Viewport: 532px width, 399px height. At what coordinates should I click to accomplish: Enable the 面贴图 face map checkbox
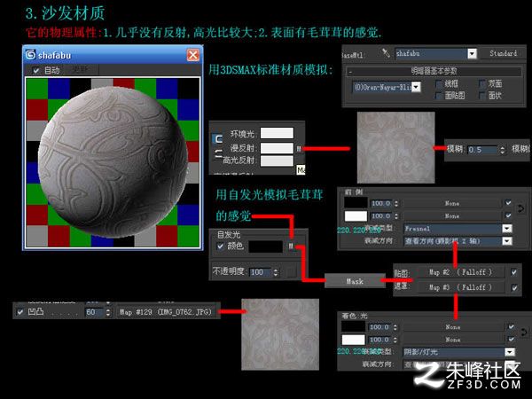439,96
